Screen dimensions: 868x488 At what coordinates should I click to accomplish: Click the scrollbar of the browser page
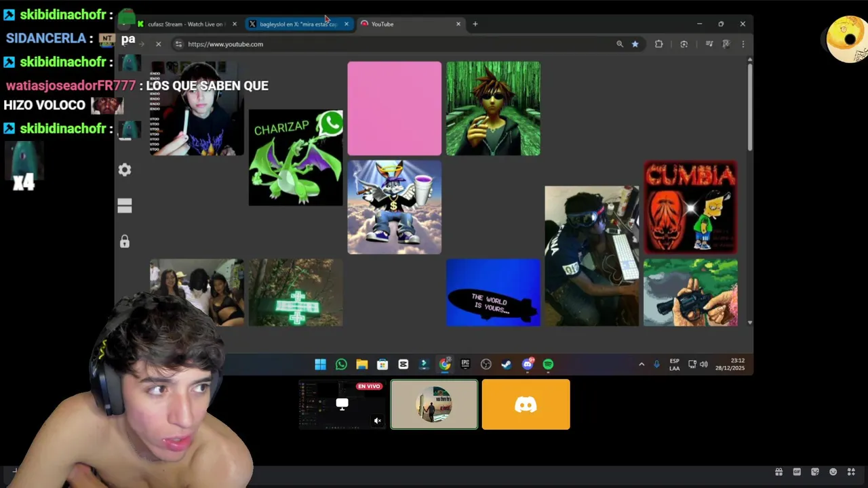click(x=750, y=108)
